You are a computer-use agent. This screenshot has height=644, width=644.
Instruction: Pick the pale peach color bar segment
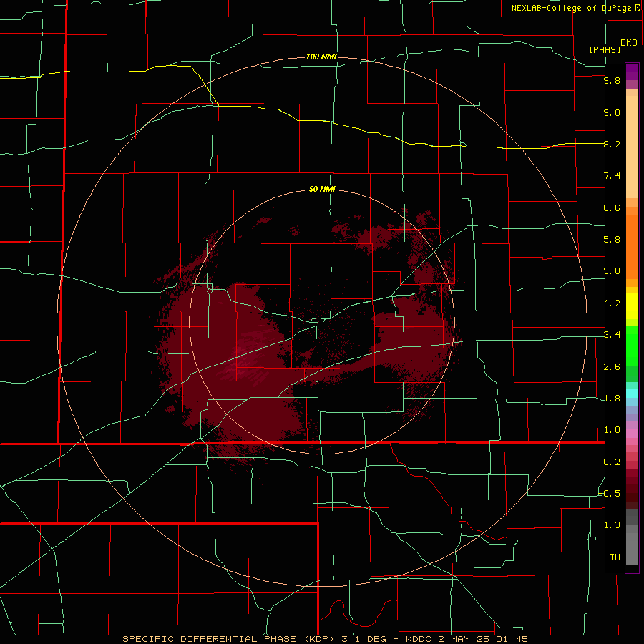pos(632,147)
